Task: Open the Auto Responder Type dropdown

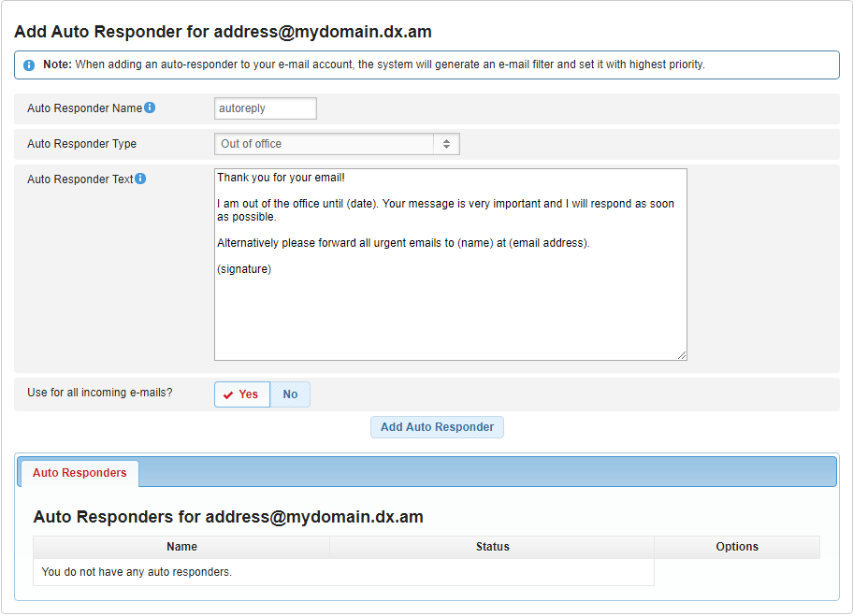Action: pyautogui.click(x=337, y=144)
